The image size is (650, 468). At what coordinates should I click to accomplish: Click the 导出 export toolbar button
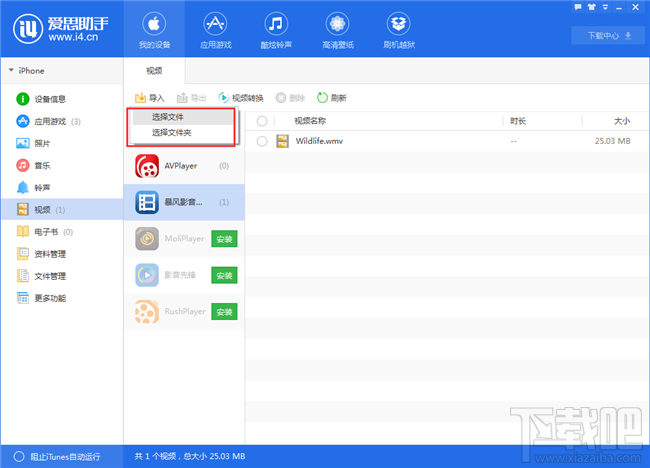point(192,98)
